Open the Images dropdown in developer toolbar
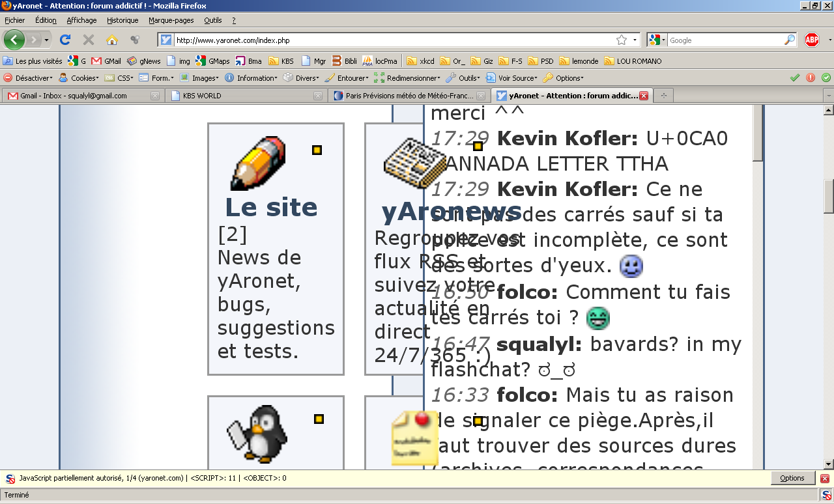Image resolution: width=834 pixels, height=504 pixels. tap(200, 77)
